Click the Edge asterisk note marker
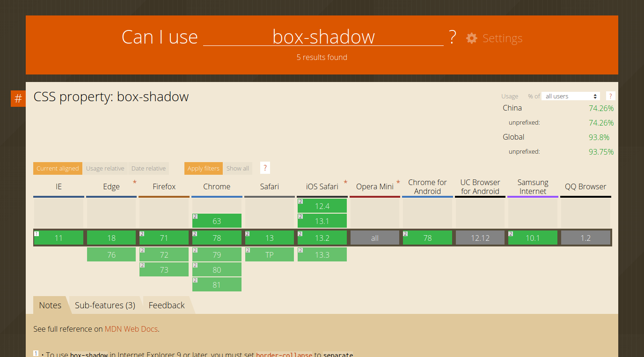Viewport: 644px width, 357px height. click(x=135, y=182)
